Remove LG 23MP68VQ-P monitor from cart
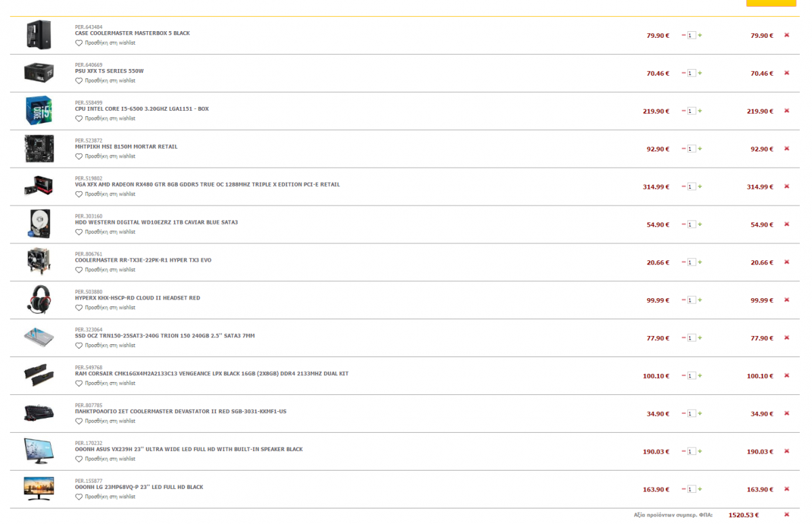Screen dimensions: 812x524 (x=786, y=490)
